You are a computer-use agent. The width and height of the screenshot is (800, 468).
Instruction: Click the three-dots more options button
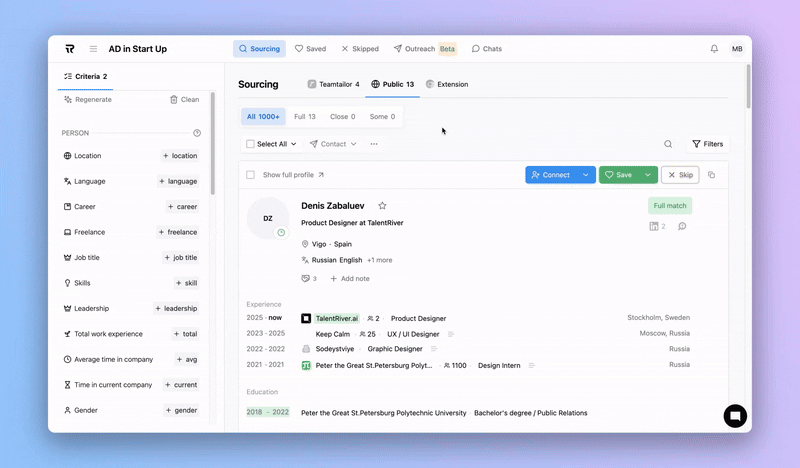point(374,144)
